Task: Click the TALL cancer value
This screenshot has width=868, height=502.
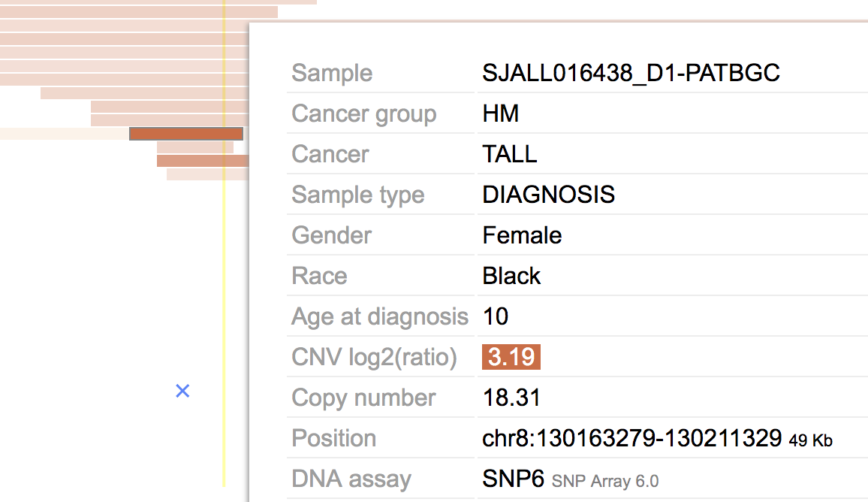Action: tap(509, 154)
